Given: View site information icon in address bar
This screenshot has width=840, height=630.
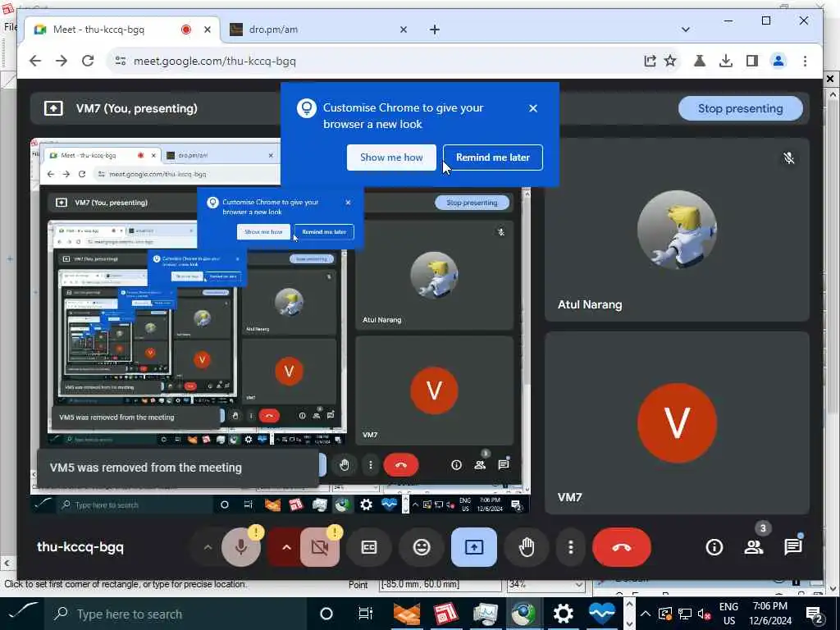Looking at the screenshot, I should tap(121, 61).
